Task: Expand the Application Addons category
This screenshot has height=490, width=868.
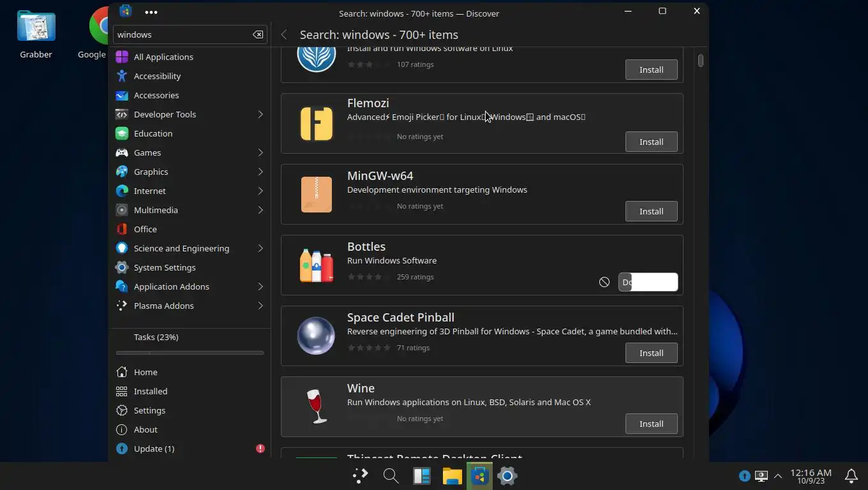Action: click(x=260, y=286)
